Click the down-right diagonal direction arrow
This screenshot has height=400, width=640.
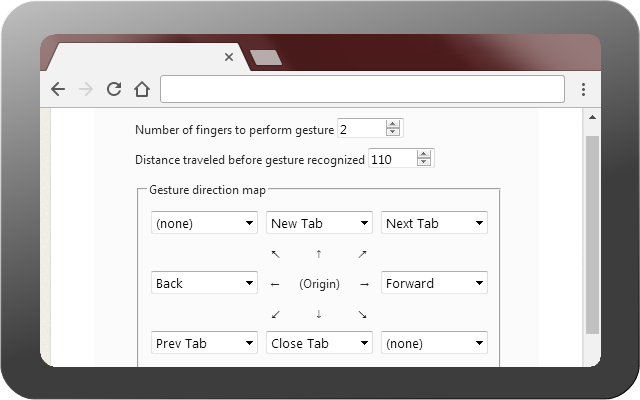362,315
